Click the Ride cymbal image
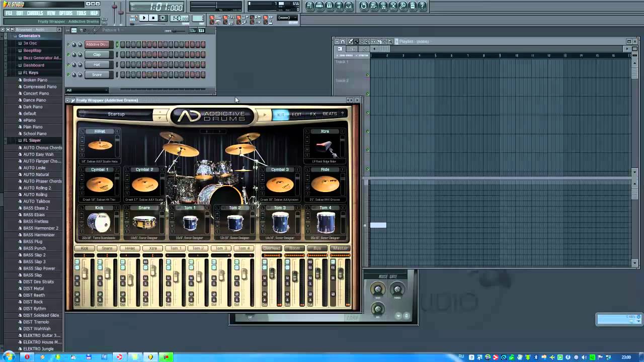644x362 pixels. (325, 185)
